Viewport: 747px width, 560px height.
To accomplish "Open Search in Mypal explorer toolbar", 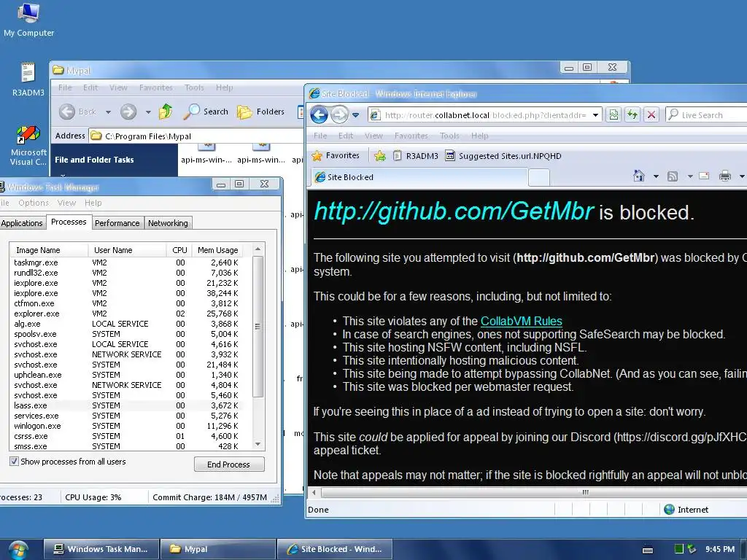I will (x=206, y=112).
